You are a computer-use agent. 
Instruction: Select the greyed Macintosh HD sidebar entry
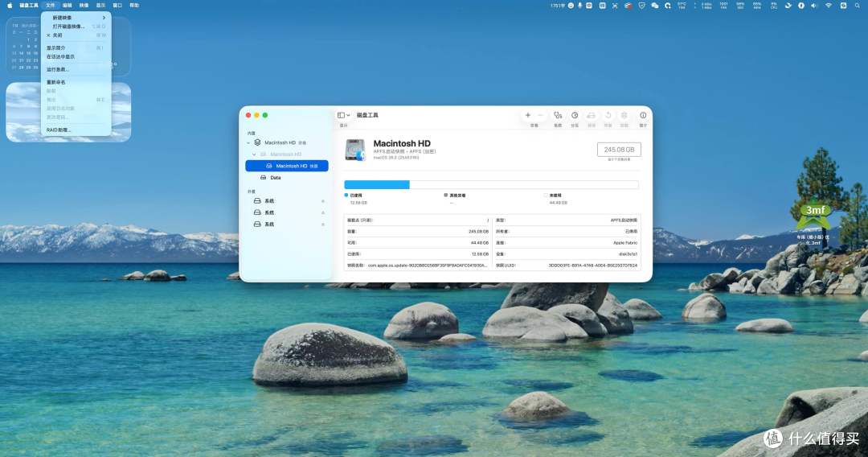point(287,154)
